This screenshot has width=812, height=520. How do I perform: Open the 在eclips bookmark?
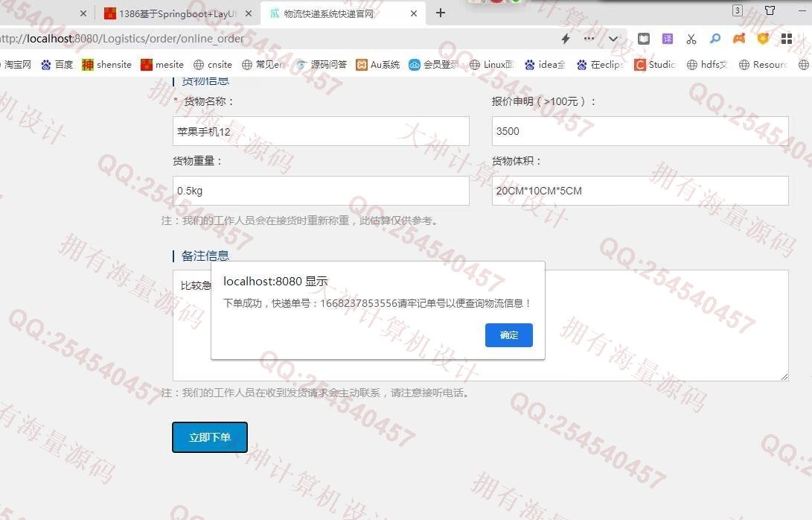[600, 64]
